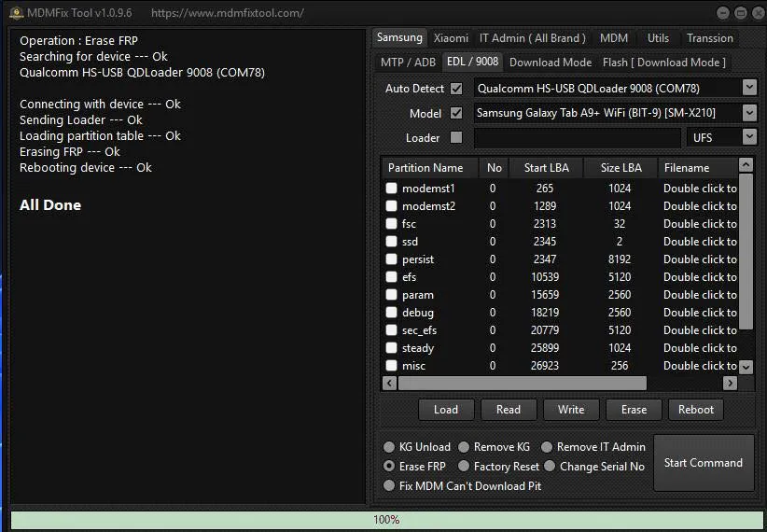Click the 'Erasing FRP --- Ok' log line
The image size is (767, 532).
pos(69,152)
